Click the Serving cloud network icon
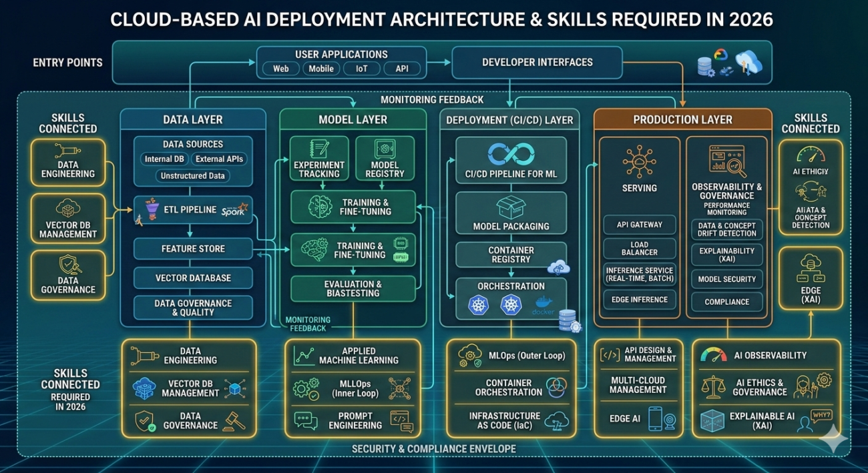 point(639,162)
